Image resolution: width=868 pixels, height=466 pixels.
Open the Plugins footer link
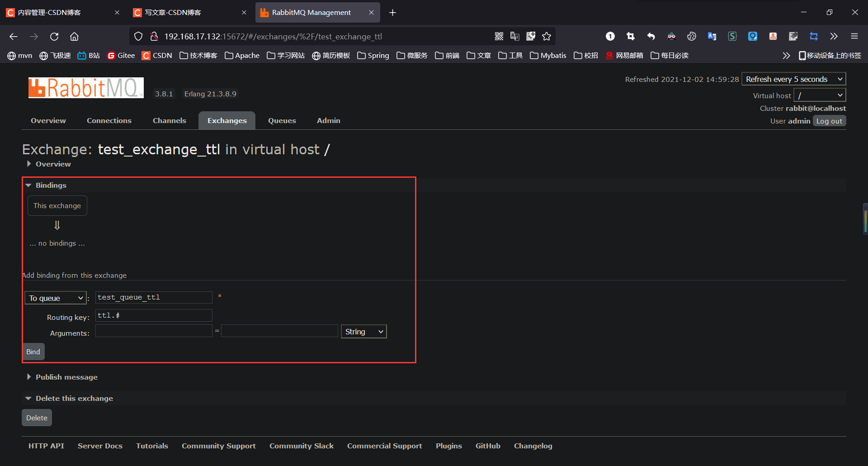point(449,446)
